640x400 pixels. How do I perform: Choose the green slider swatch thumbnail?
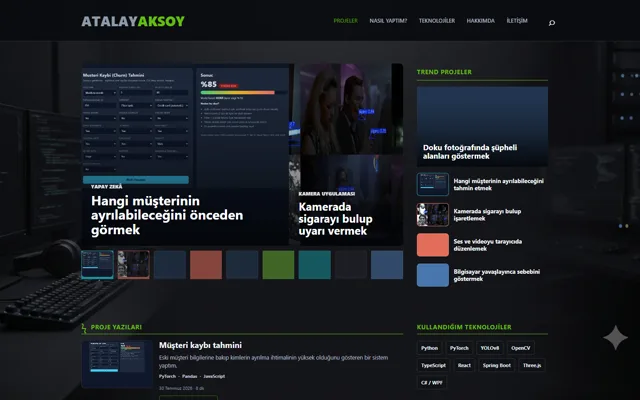click(x=278, y=265)
